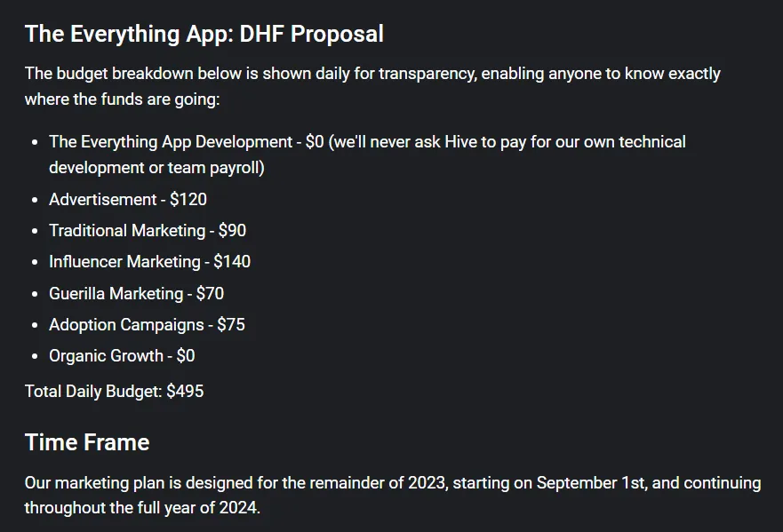Click the 'budget breakdown below' intro sentence
The image size is (783, 532).
pos(372,74)
